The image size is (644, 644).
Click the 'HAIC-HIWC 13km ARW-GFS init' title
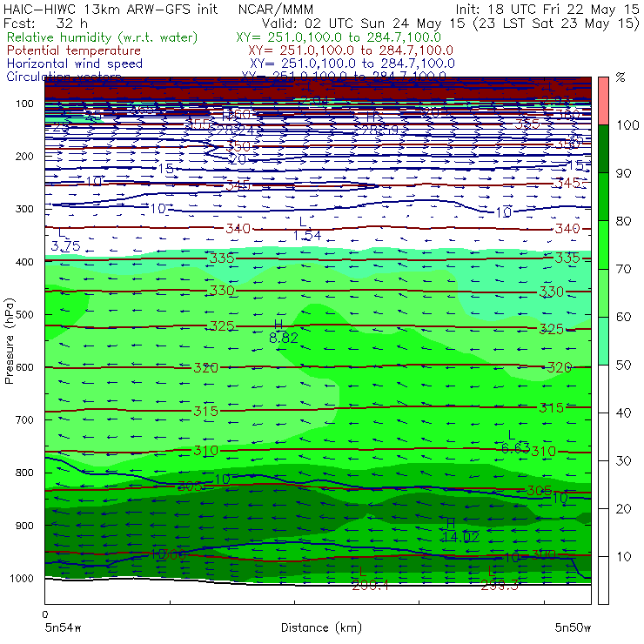pyautogui.click(x=110, y=10)
